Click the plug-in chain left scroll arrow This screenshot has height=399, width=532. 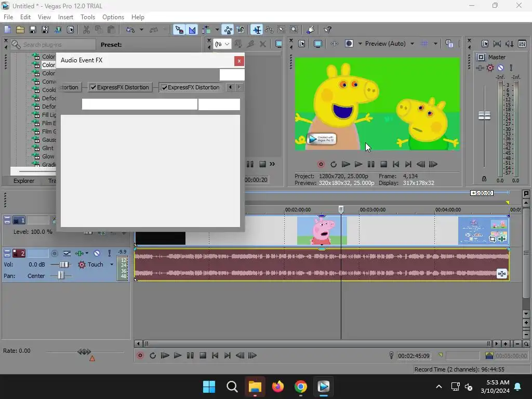230,87
